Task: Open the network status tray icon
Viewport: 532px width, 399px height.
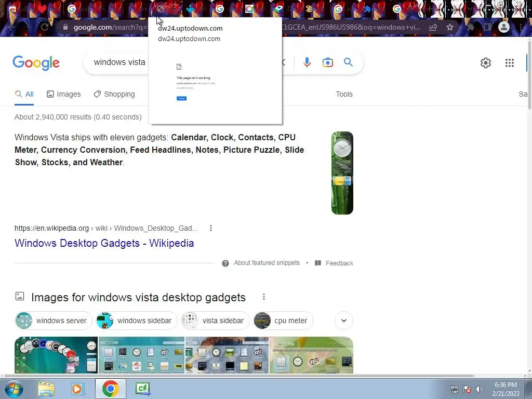Action: pos(454,390)
